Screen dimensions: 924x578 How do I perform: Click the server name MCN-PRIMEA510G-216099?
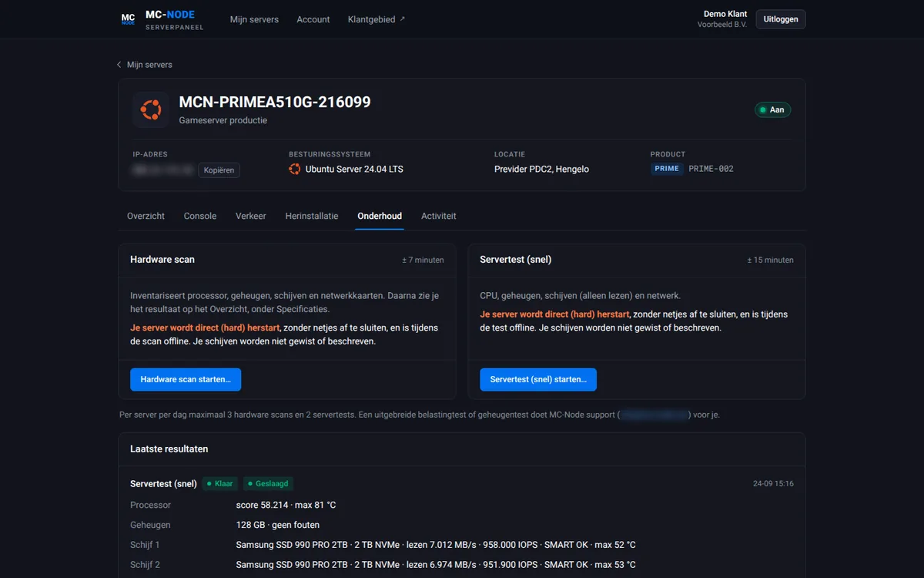pyautogui.click(x=275, y=102)
